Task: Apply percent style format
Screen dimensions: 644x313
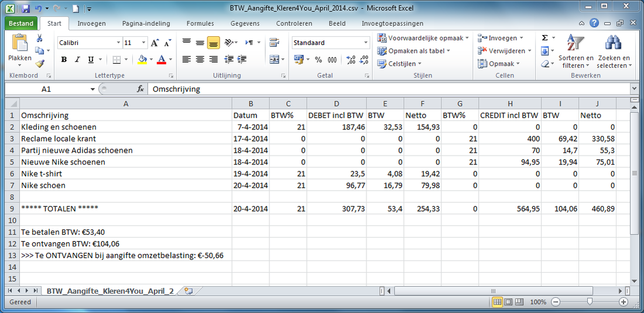Action: pos(318,60)
